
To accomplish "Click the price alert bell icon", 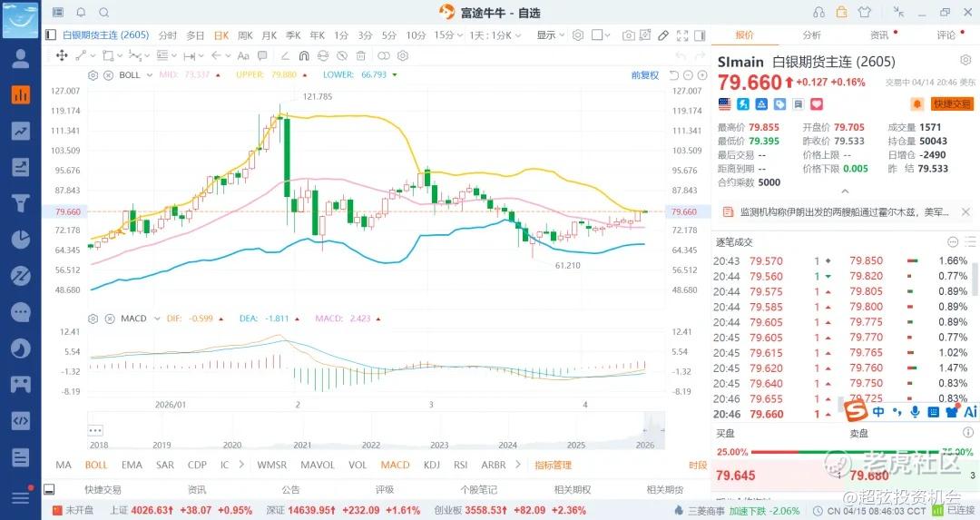I will pos(917,104).
